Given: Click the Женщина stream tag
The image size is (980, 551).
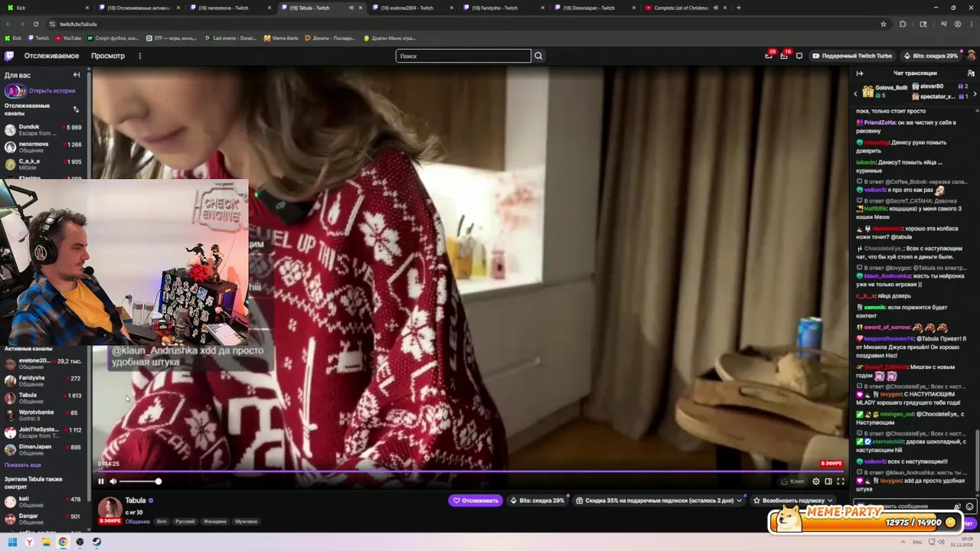Looking at the screenshot, I should click(x=214, y=521).
